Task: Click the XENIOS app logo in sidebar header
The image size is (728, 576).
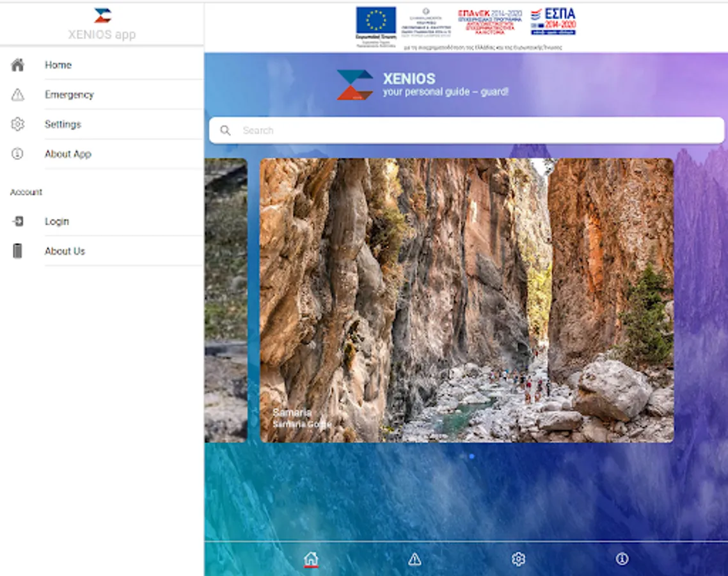Action: 102,15
